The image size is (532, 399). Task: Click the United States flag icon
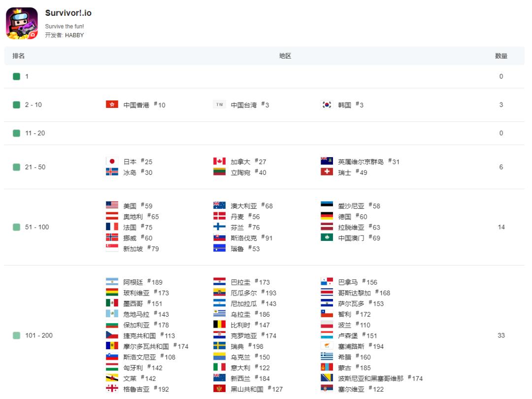tap(112, 205)
